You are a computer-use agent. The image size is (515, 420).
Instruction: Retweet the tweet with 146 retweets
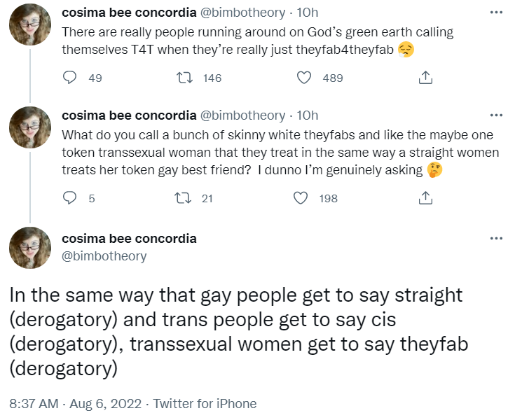coord(184,78)
